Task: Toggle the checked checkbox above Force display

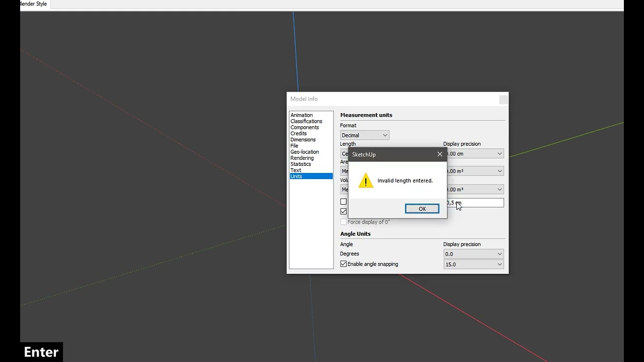Action: [x=344, y=211]
